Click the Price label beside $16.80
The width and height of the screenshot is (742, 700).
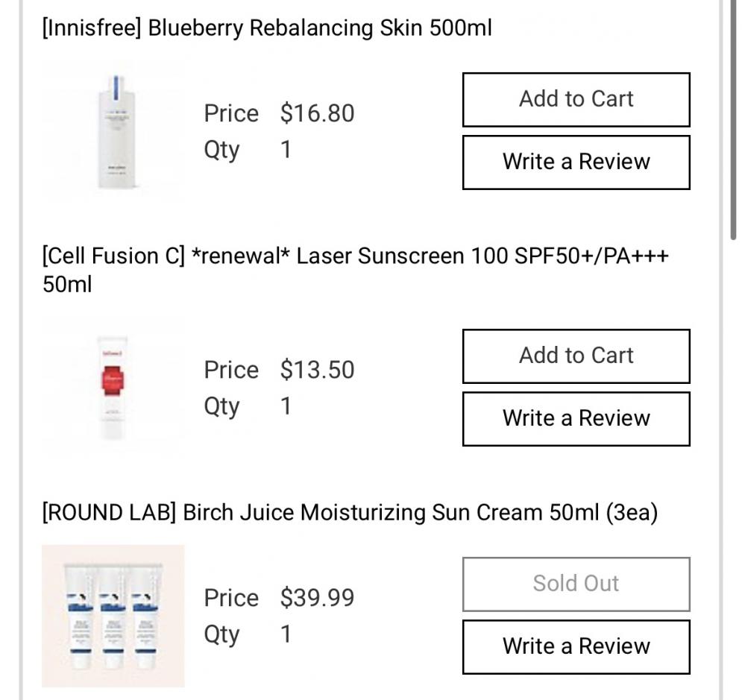231,113
